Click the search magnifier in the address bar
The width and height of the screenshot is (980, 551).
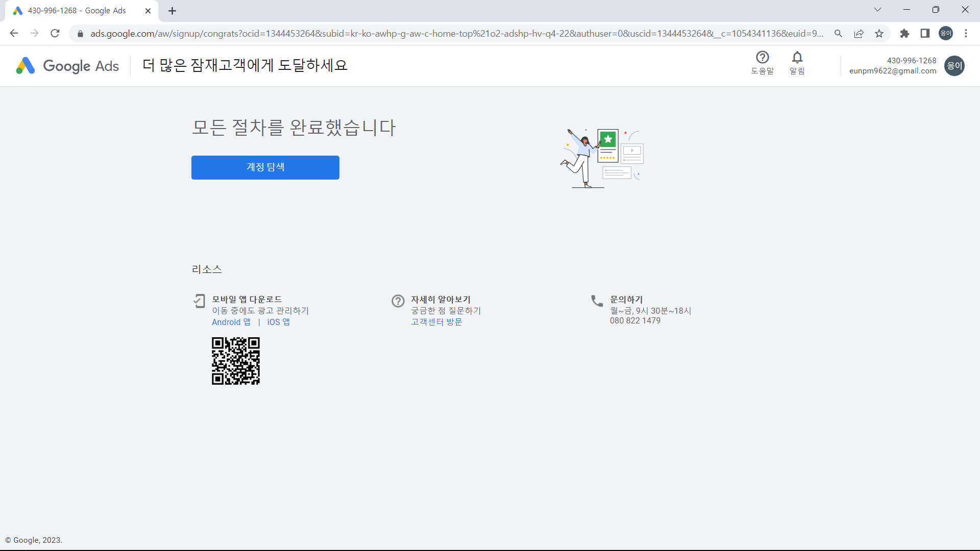coord(839,33)
